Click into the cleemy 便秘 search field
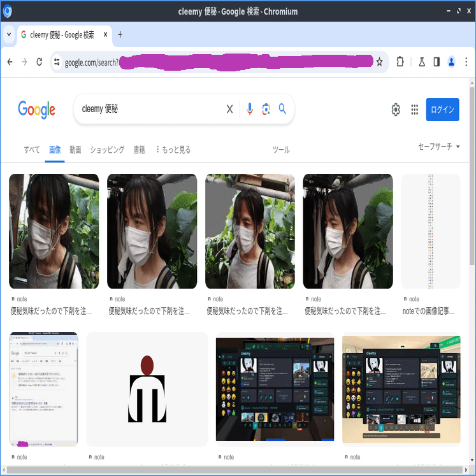This screenshot has width=476, height=476. click(152, 109)
